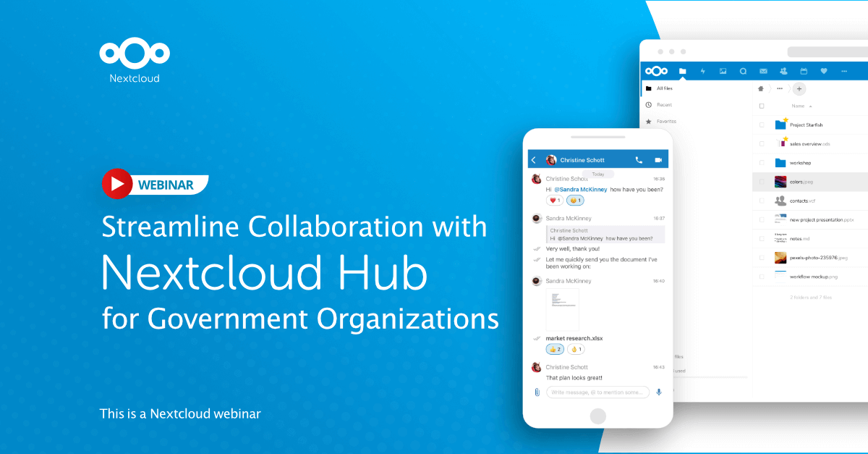Open the market research.xlsx document preview
Viewport: 868px width, 454px height.
(562, 309)
